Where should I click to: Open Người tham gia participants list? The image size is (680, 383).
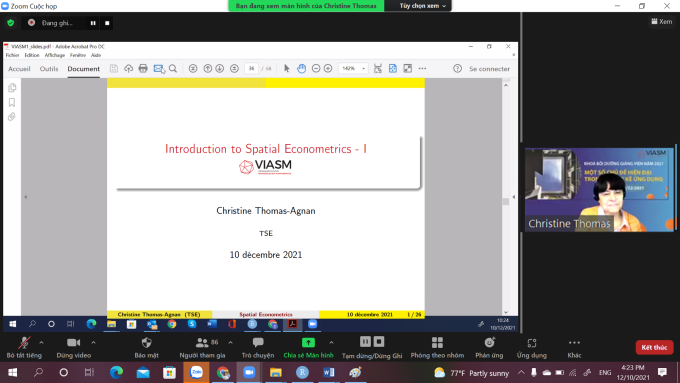click(203, 347)
